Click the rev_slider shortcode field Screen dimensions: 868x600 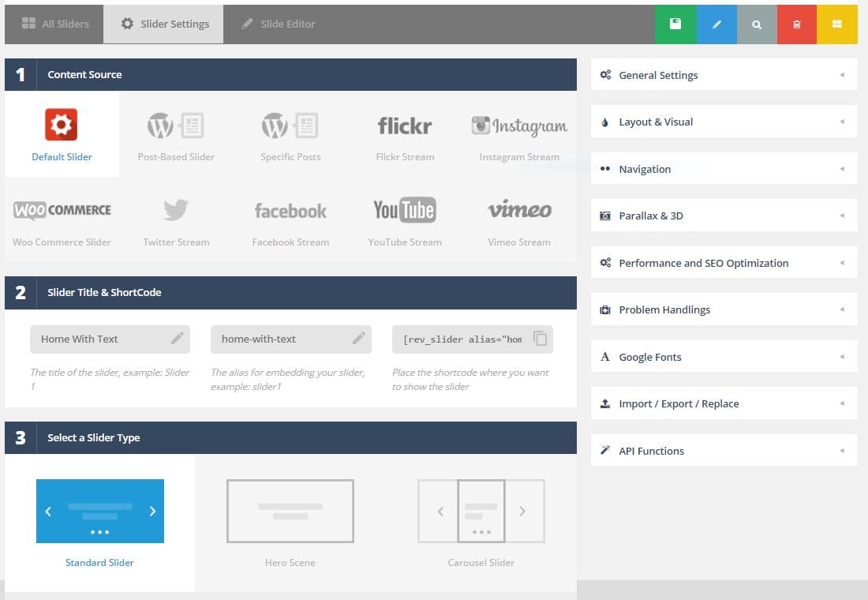click(x=472, y=339)
